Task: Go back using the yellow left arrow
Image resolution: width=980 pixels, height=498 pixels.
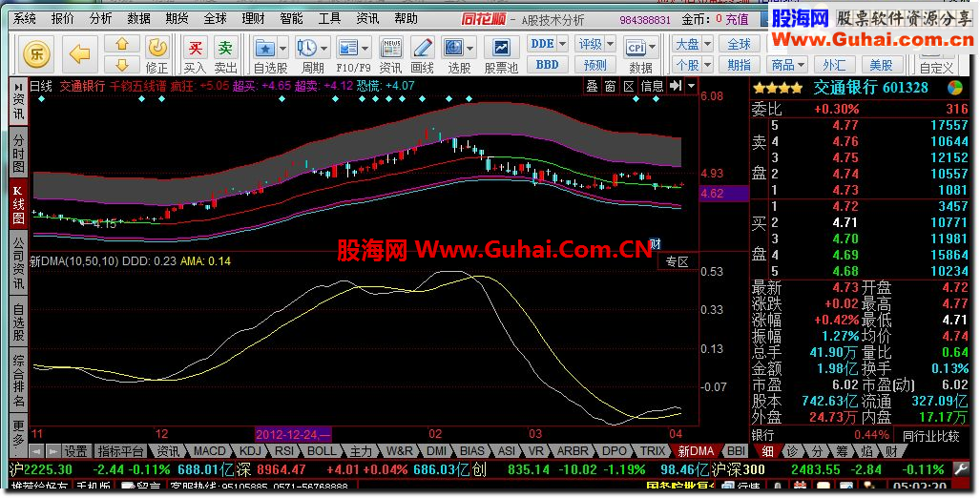Action: [x=79, y=54]
